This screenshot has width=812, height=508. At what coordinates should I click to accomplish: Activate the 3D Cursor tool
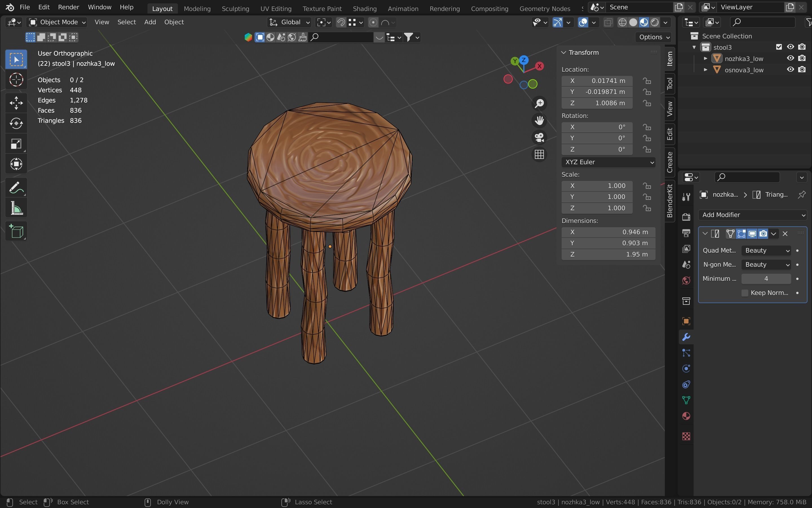pyautogui.click(x=16, y=80)
